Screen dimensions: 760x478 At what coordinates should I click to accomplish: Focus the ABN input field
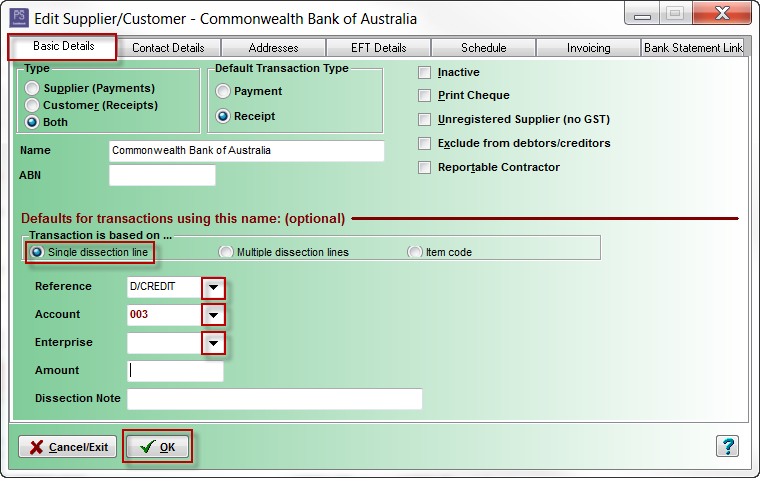tap(162, 175)
